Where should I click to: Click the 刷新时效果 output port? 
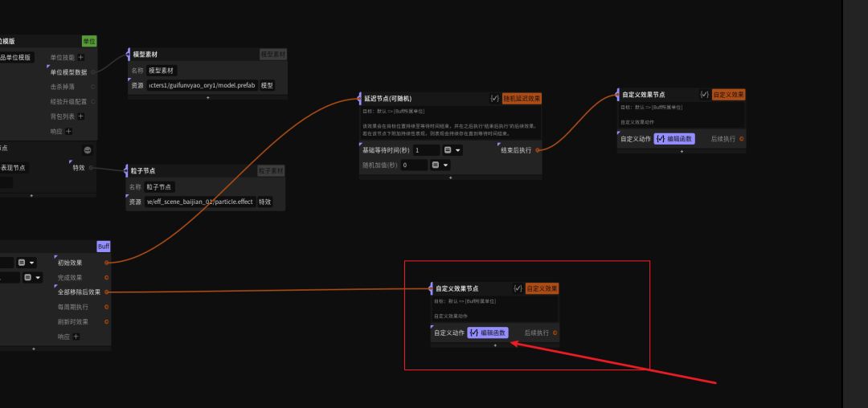[x=106, y=322]
